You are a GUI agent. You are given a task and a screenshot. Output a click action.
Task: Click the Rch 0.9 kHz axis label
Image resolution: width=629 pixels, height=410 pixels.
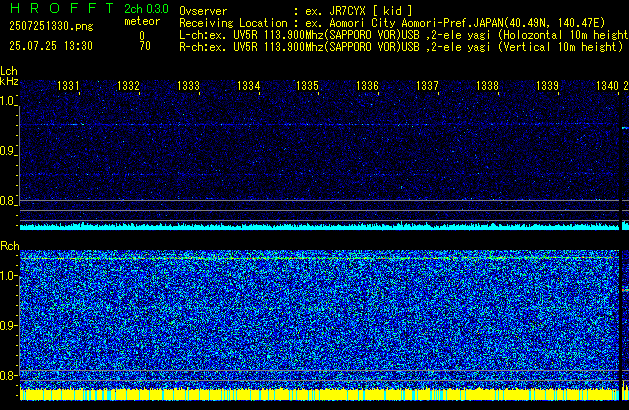coord(8,325)
